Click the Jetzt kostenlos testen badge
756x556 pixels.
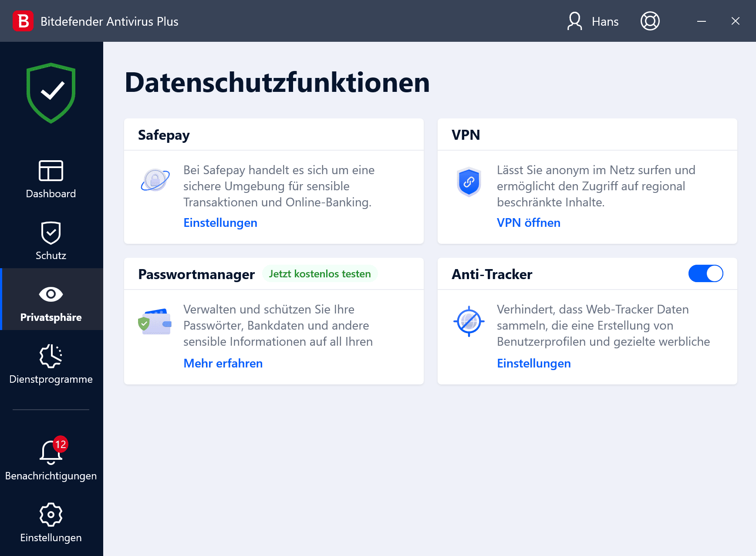320,274
